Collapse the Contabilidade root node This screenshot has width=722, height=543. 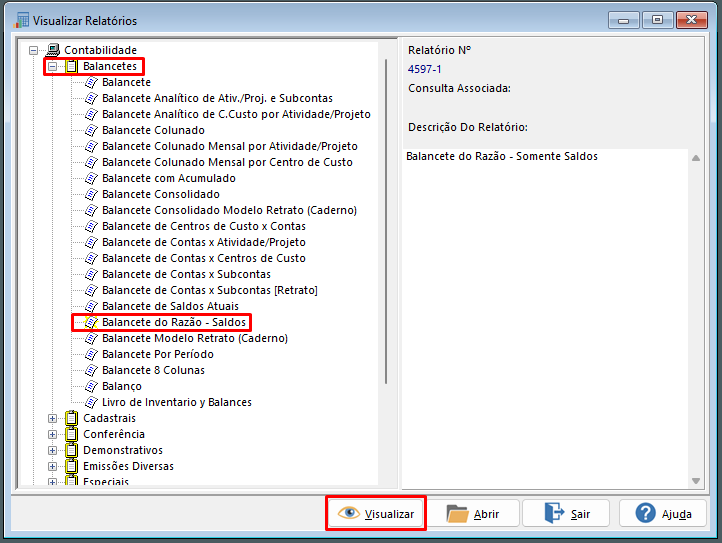[x=34, y=50]
